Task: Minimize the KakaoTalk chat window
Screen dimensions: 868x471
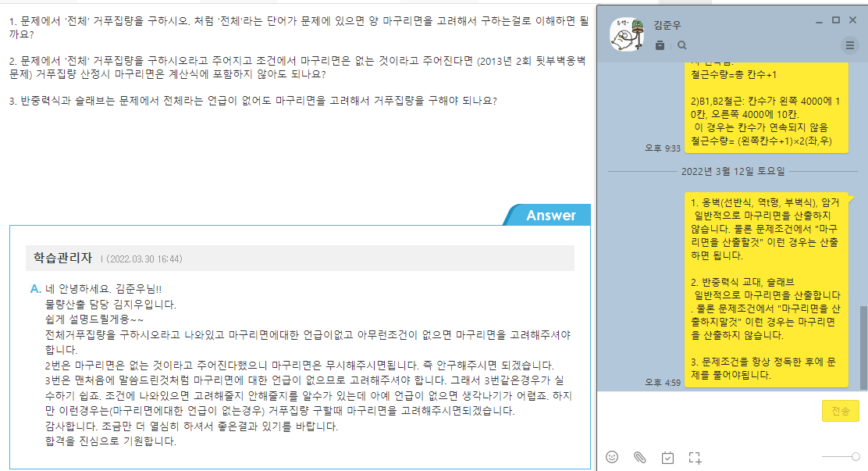Action: point(820,21)
